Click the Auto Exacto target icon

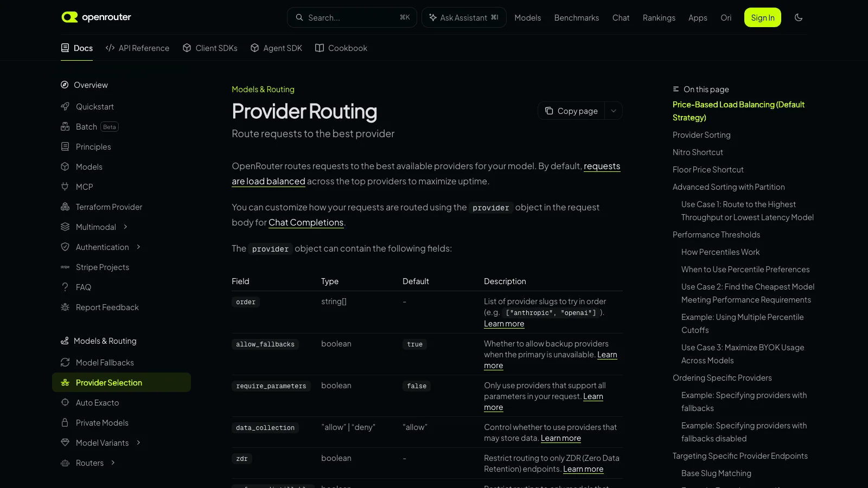[x=65, y=402]
